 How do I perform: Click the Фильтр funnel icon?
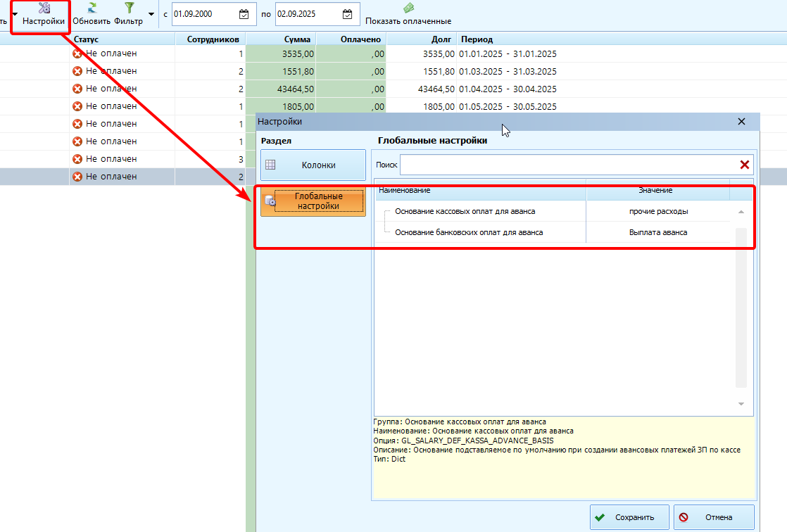coord(130,8)
